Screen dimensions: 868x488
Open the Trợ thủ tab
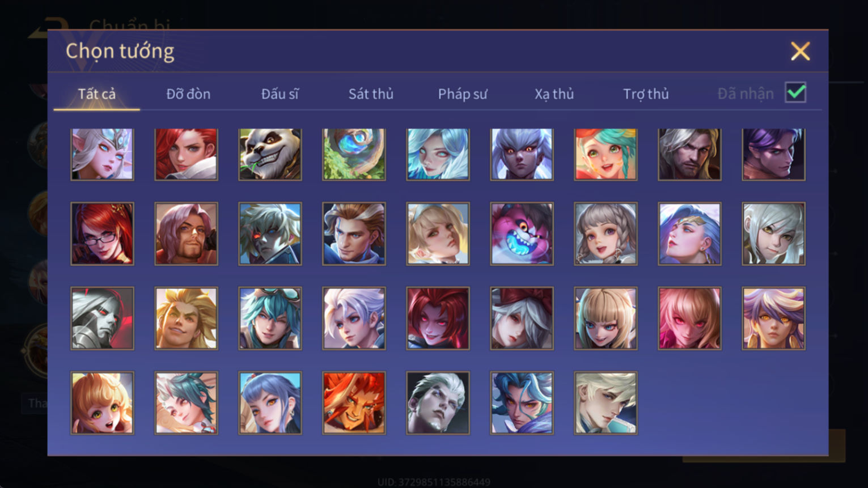(646, 94)
